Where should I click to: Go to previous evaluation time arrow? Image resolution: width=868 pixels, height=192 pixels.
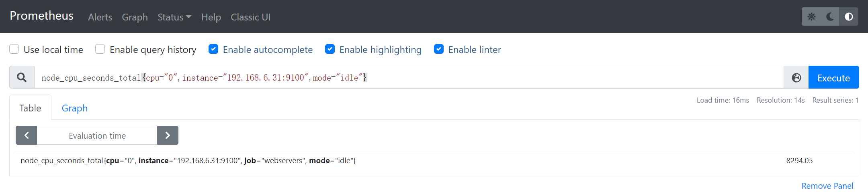[x=27, y=135]
